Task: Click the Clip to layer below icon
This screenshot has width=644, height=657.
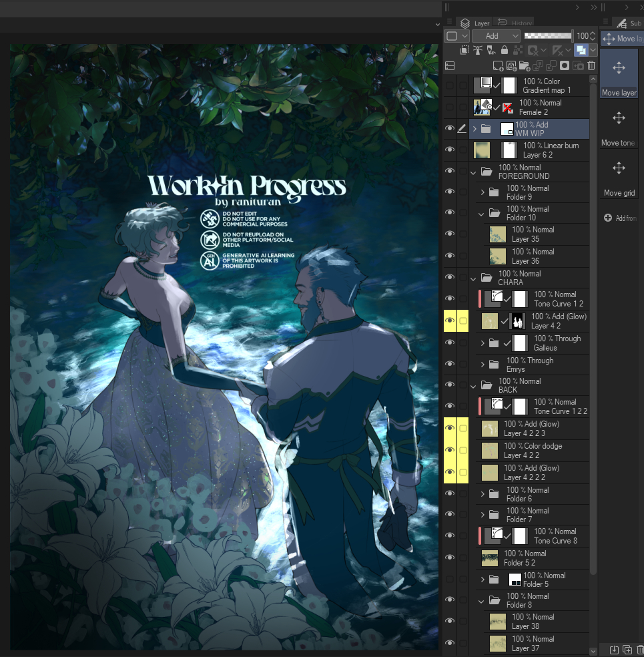Action: [x=465, y=50]
